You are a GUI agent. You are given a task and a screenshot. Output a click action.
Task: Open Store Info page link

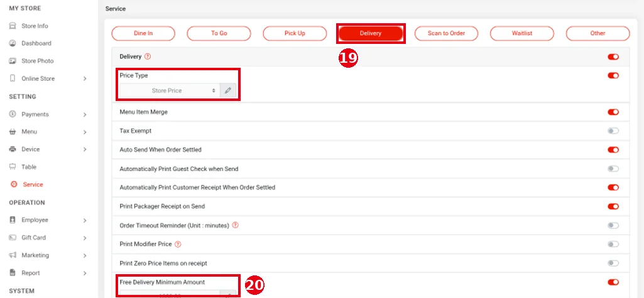(x=35, y=26)
